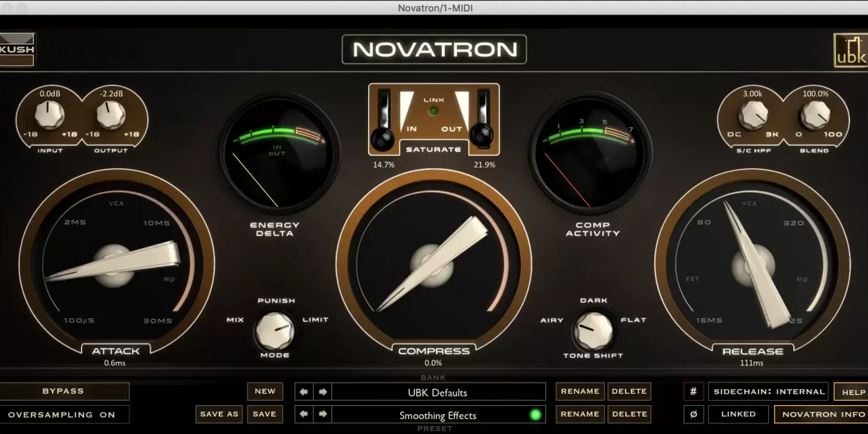Click the large Compress dial
Screen dimensions: 868x434
pyautogui.click(x=433, y=265)
